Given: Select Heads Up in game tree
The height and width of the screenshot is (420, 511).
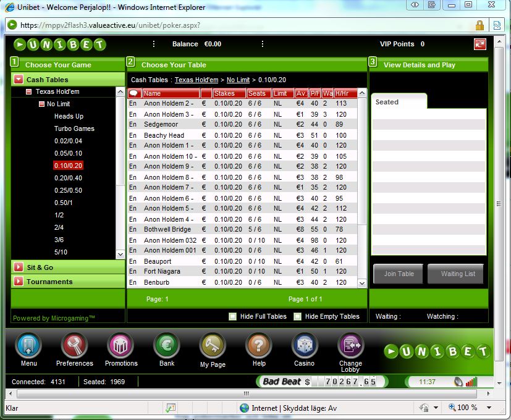Looking at the screenshot, I should tap(69, 116).
